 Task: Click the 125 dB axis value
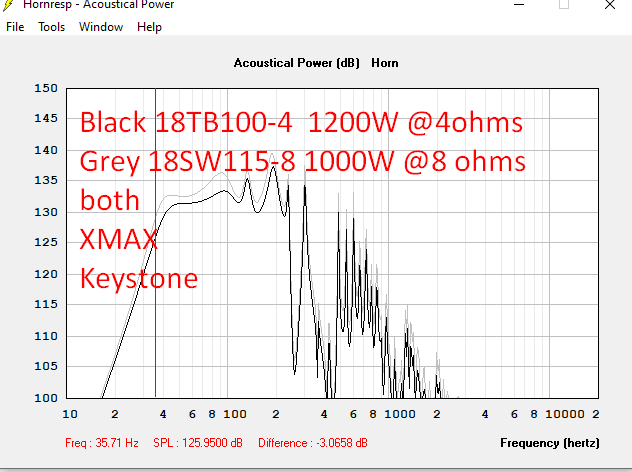pos(46,242)
